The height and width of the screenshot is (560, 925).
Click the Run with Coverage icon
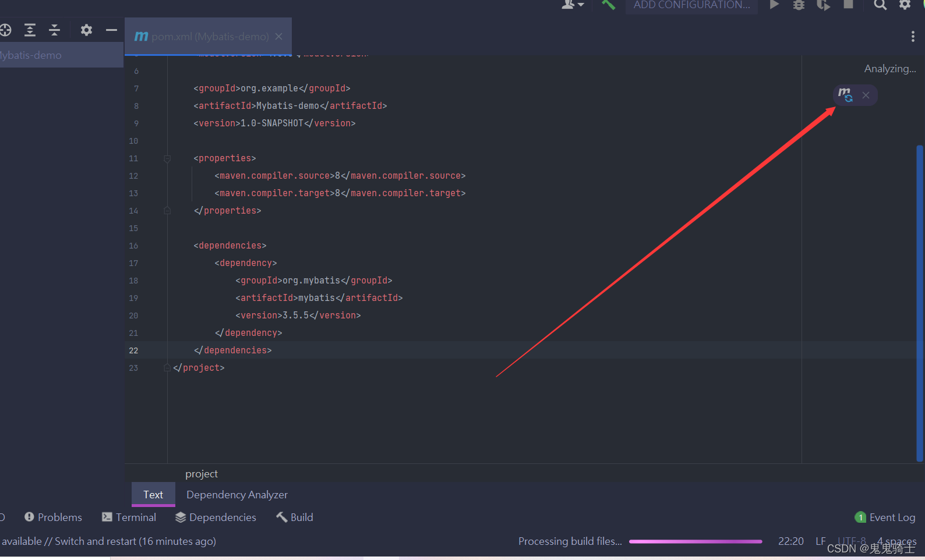[823, 5]
